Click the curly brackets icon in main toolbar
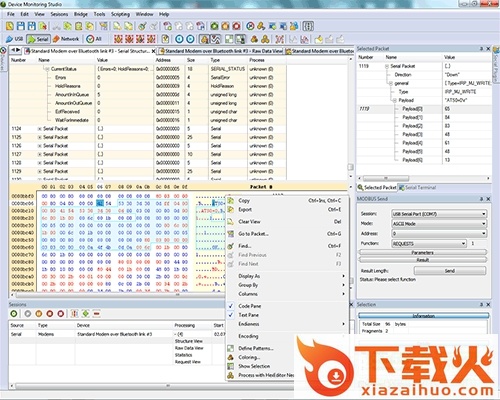 308,26
